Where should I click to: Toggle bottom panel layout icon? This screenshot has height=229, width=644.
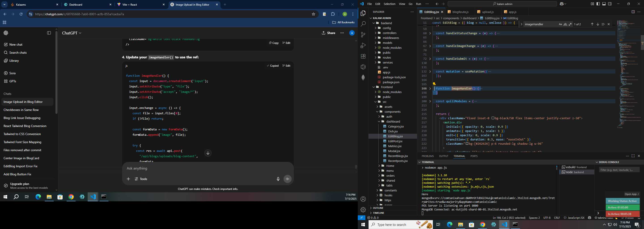coord(604,4)
